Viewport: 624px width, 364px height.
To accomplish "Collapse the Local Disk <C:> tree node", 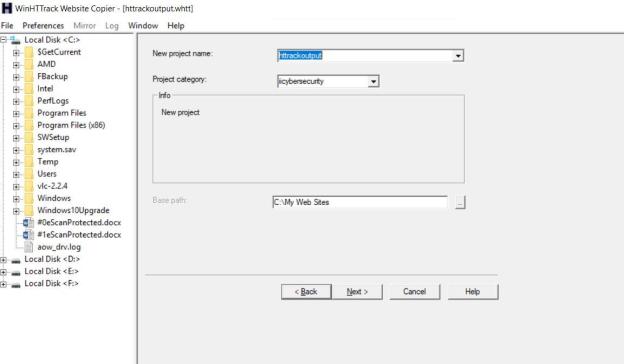I will 4,40.
